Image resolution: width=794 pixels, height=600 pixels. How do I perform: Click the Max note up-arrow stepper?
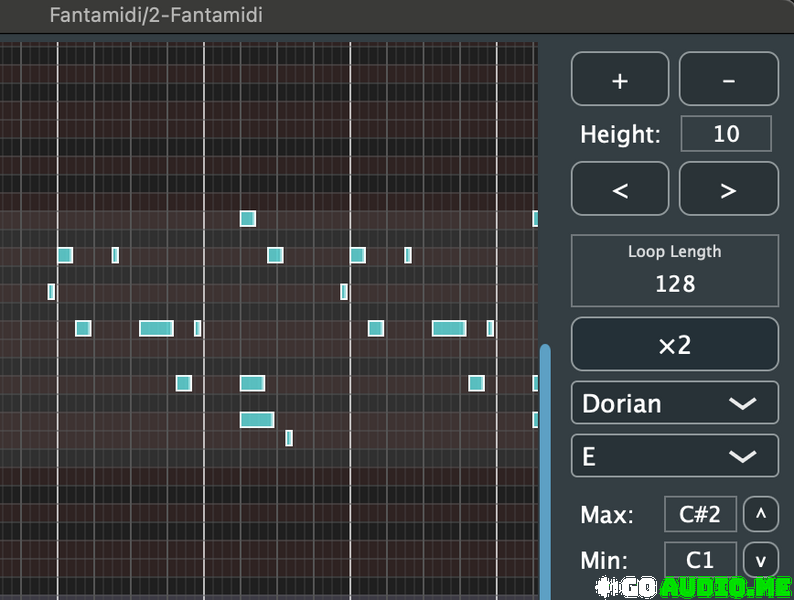pyautogui.click(x=761, y=515)
